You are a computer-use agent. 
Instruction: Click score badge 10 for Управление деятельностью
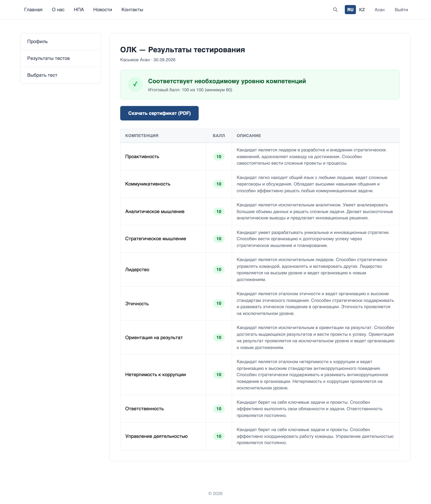[x=219, y=436]
